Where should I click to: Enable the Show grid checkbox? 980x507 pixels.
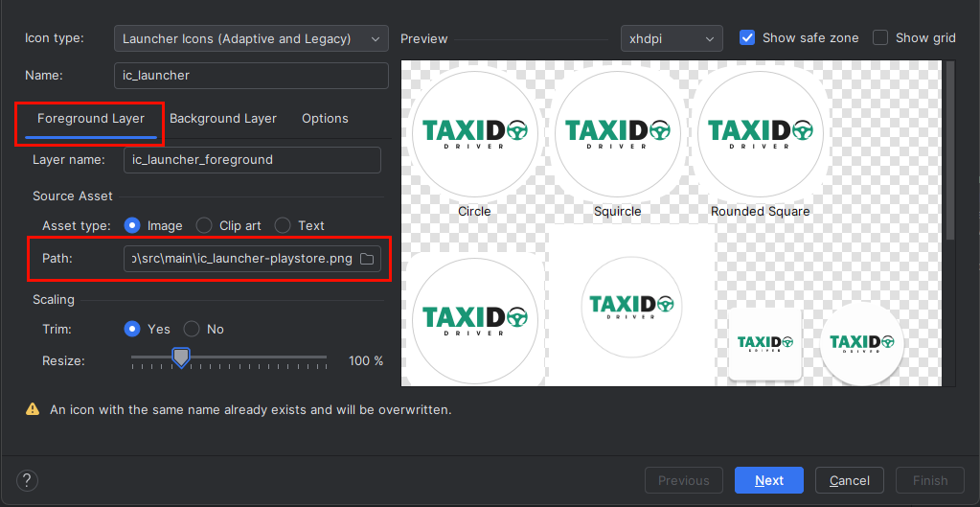click(881, 38)
